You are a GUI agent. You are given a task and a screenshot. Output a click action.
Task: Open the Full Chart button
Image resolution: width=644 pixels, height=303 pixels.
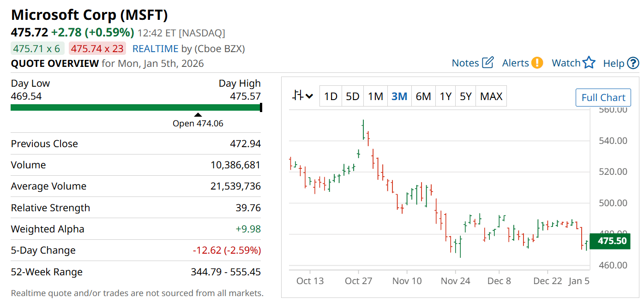tap(603, 98)
